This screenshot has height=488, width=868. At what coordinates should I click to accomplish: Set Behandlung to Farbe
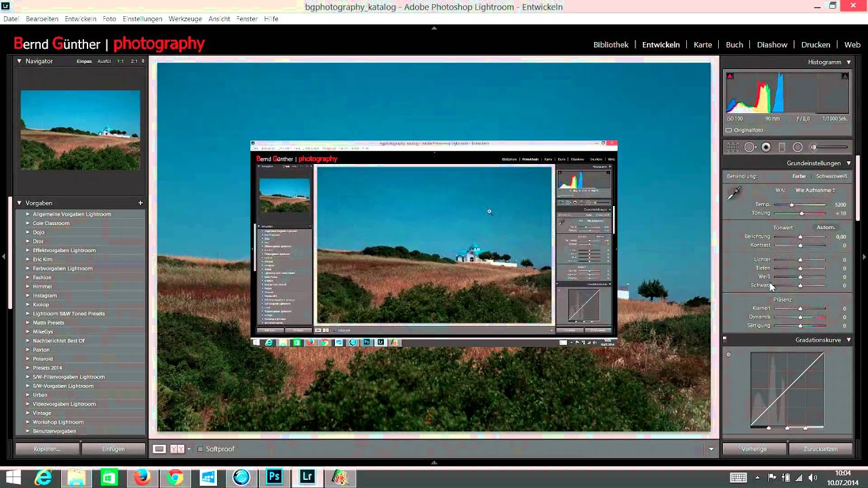click(799, 176)
